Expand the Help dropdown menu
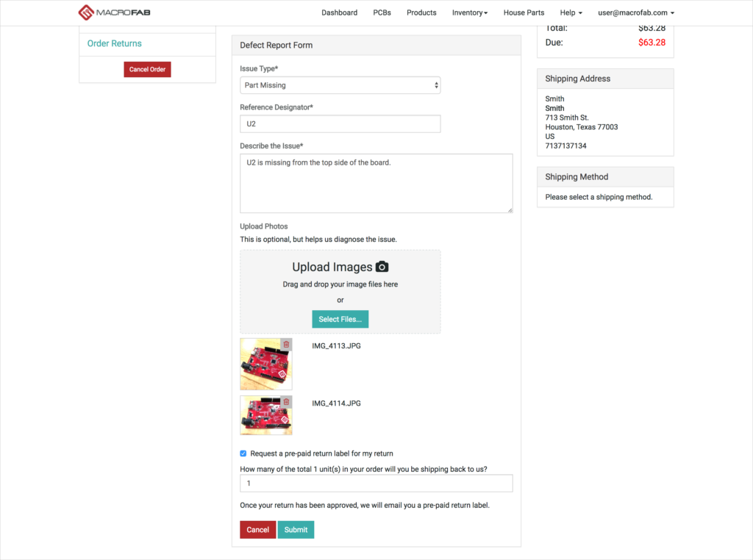The image size is (753, 560). point(571,12)
